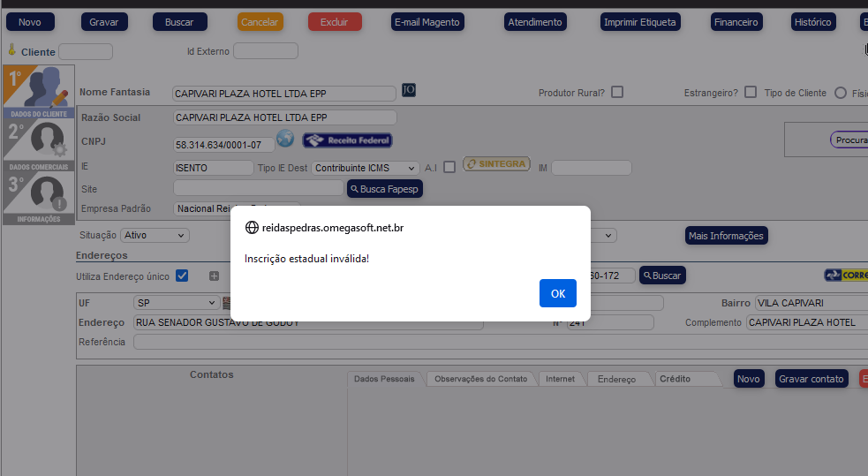The height and width of the screenshot is (476, 868).
Task: Click the Busca Fapesp button
Action: coord(385,189)
